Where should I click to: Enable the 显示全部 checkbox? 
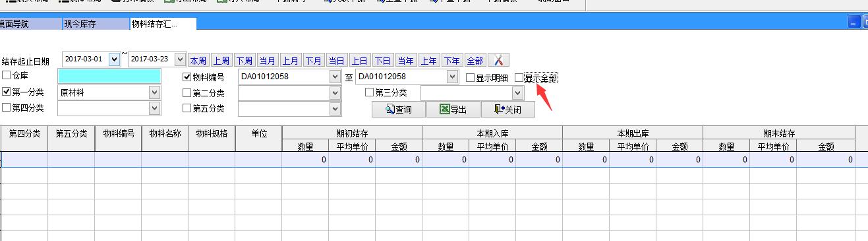click(519, 78)
